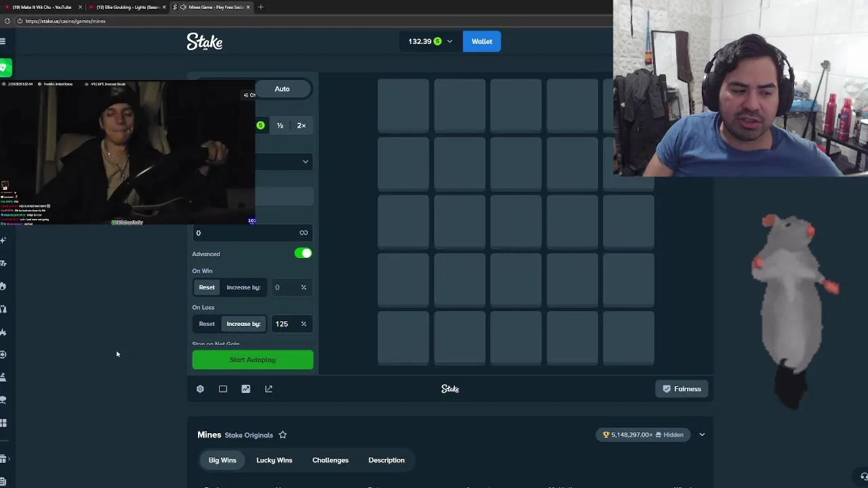868x488 pixels.
Task: Switch to the Big Wins tab
Action: point(222,460)
